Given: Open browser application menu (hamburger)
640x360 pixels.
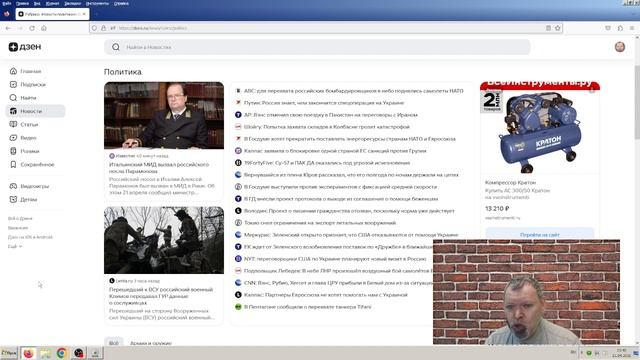Looking at the screenshot, I should tap(632, 28).
